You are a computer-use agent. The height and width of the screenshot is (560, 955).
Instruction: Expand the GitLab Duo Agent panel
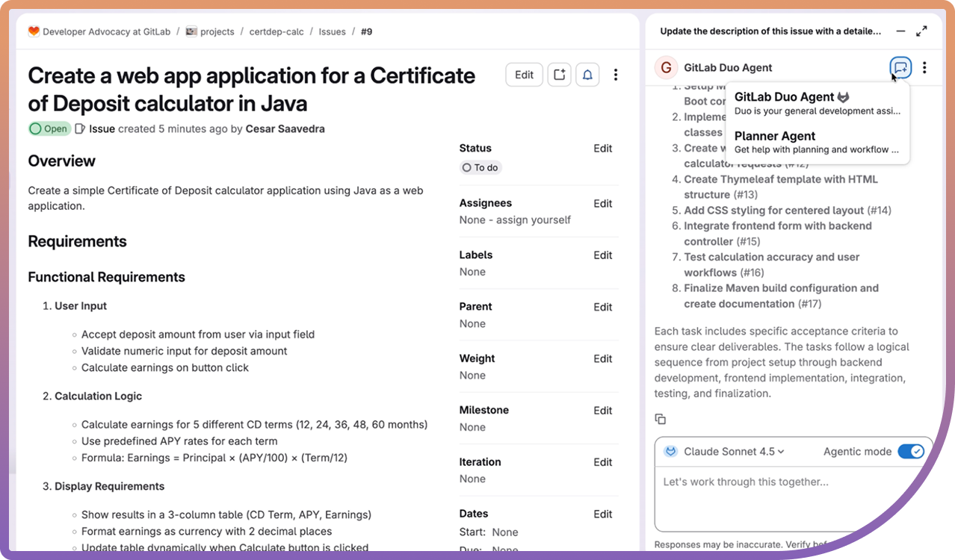point(921,31)
